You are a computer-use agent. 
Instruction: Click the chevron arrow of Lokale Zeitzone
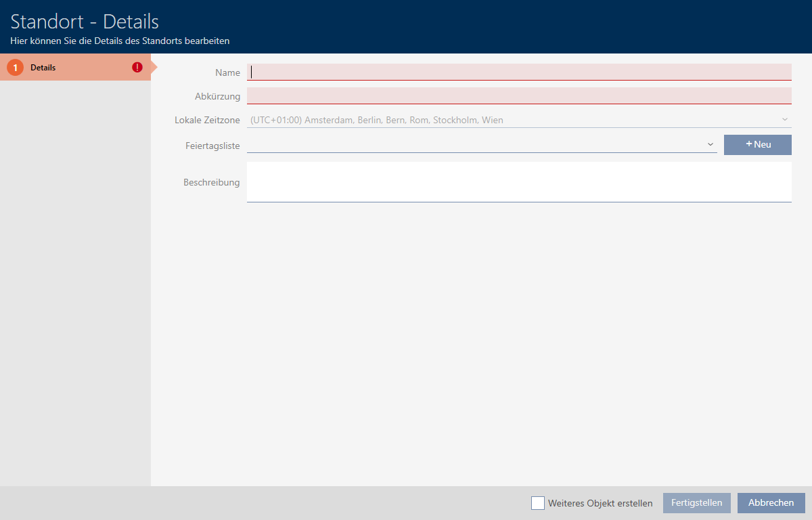pyautogui.click(x=784, y=120)
